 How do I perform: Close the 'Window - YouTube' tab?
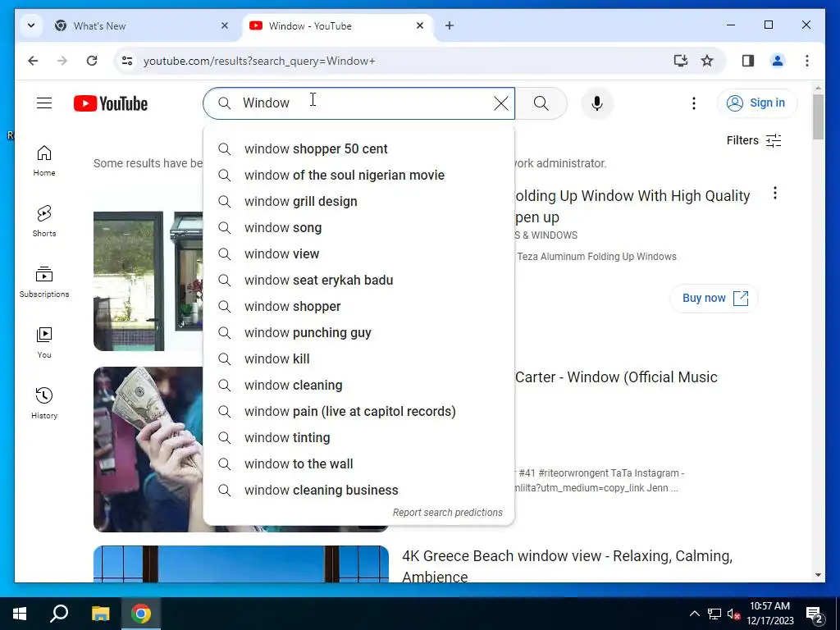[420, 25]
